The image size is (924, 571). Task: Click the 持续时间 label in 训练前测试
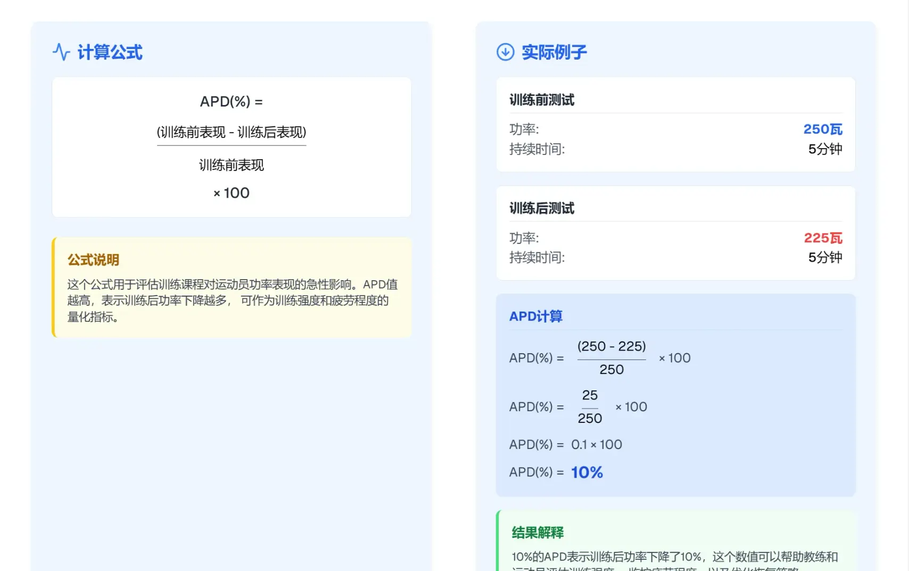click(x=537, y=149)
